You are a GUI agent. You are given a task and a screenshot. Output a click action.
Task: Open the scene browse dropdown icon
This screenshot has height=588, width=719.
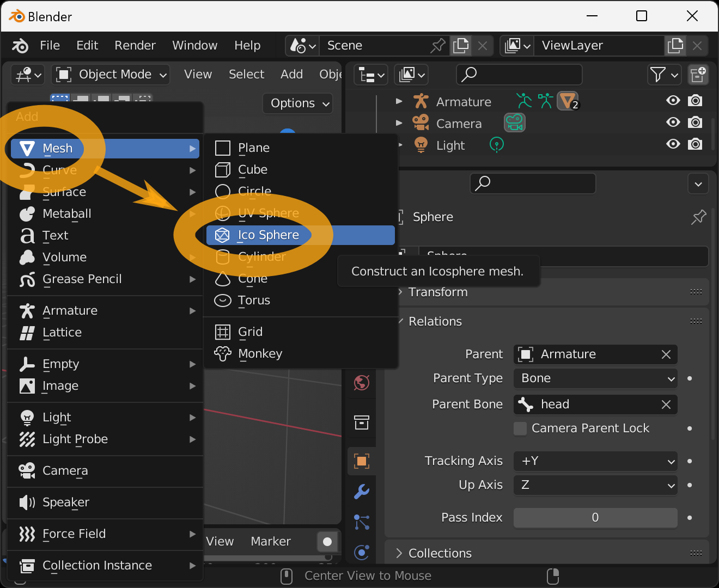[302, 46]
